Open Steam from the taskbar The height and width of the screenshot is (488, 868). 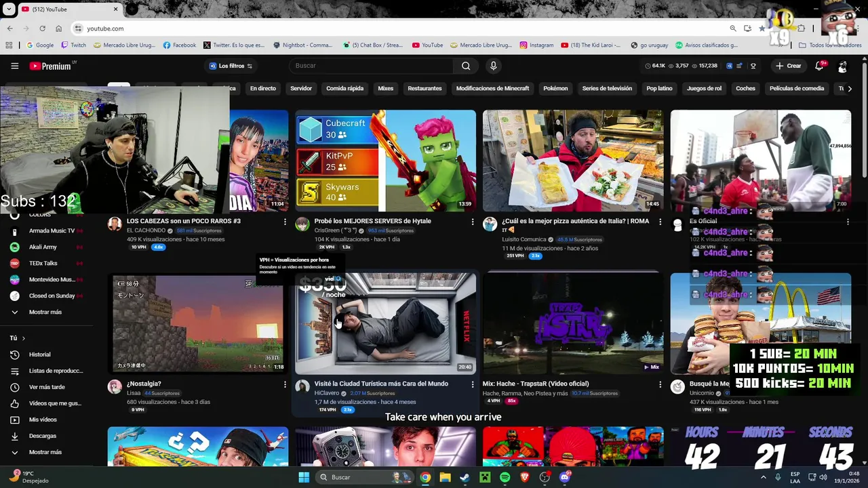click(465, 477)
